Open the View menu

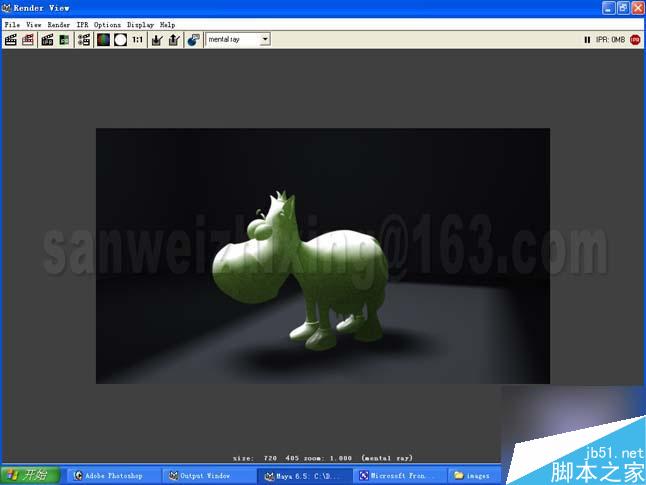click(x=33, y=25)
